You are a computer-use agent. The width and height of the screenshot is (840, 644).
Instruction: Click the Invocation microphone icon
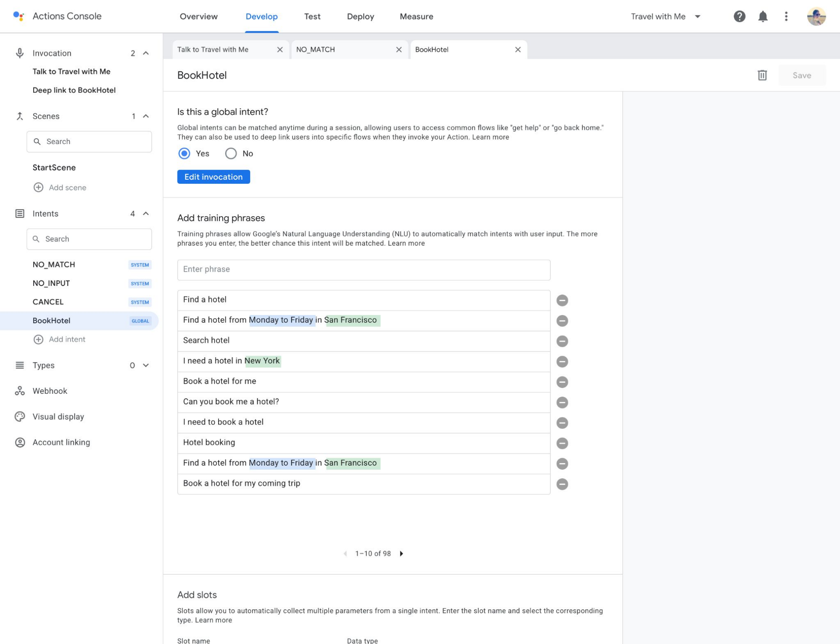(x=19, y=53)
